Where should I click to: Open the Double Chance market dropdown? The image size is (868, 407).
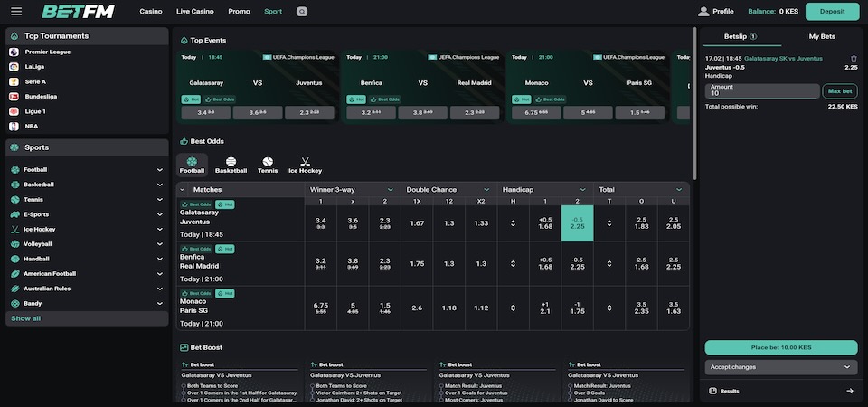pos(486,189)
